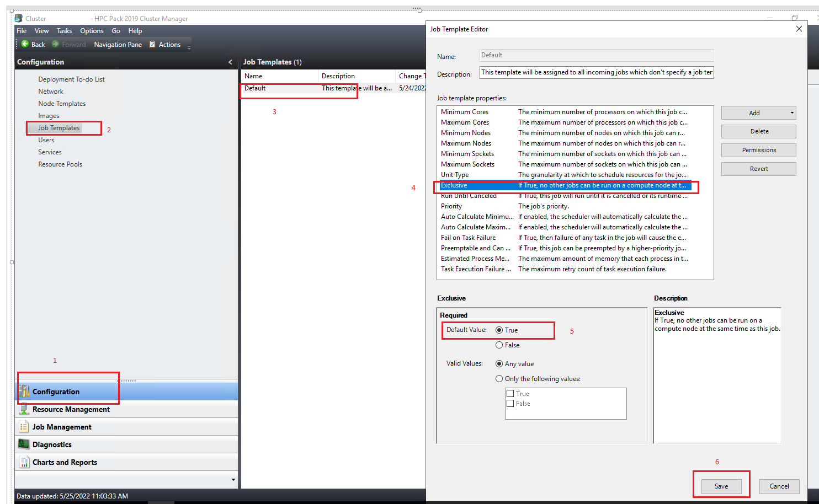Tick the False checkbox in valid values list

coord(510,404)
